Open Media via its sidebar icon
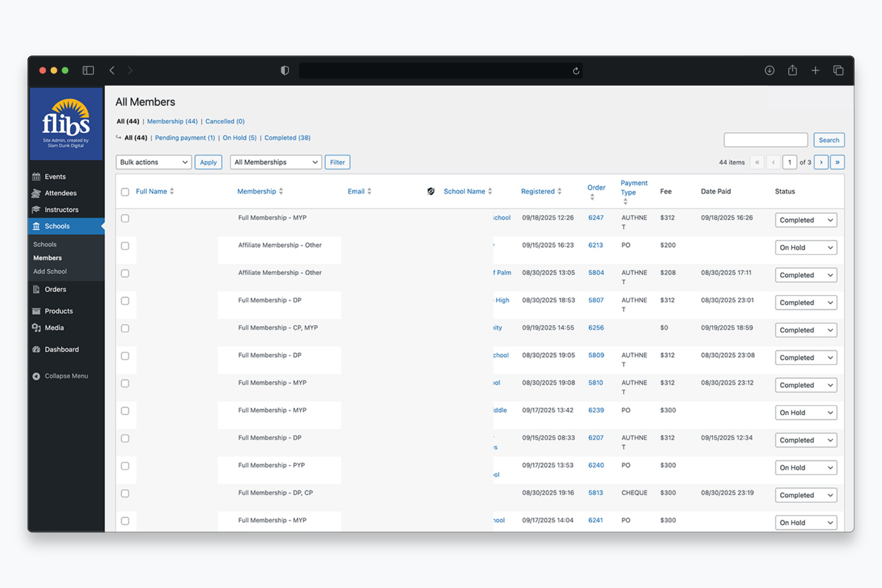 tap(36, 328)
